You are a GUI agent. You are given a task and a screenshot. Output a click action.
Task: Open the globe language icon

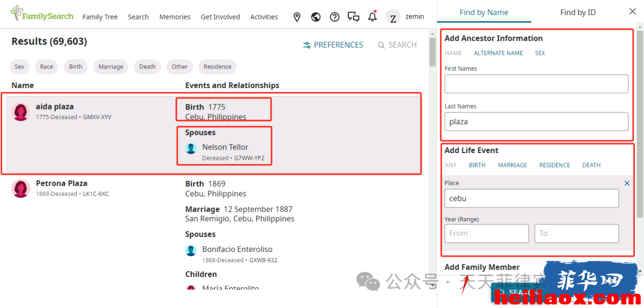pos(316,17)
